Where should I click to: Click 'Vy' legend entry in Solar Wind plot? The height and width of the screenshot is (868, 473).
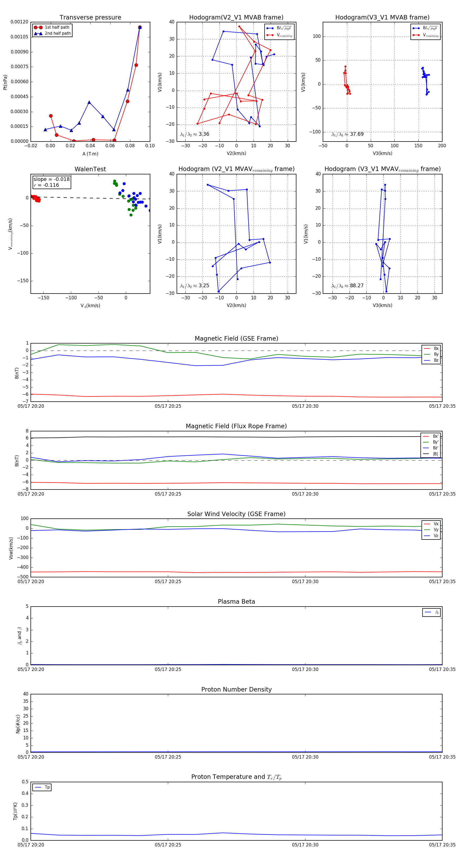[431, 530]
